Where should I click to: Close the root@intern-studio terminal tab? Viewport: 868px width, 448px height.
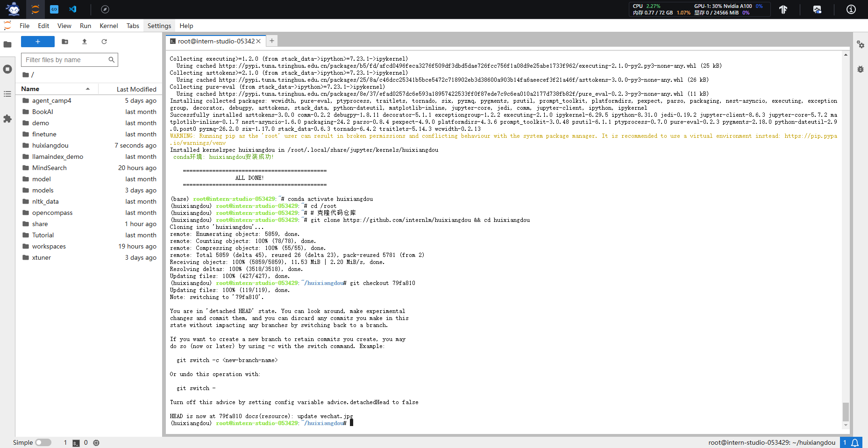(258, 41)
